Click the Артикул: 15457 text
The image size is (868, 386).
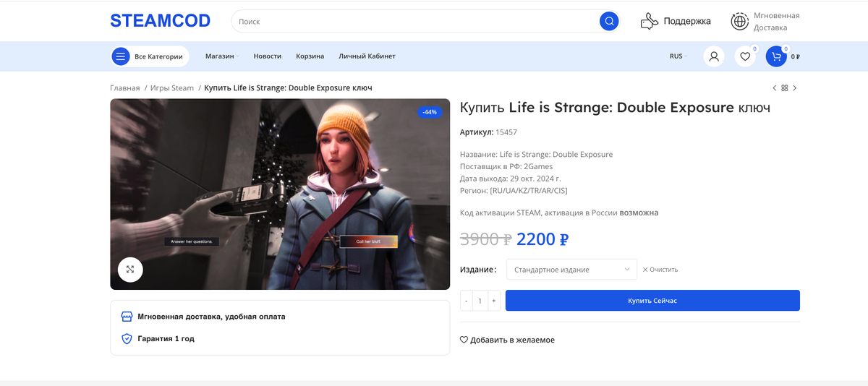pyautogui.click(x=488, y=132)
